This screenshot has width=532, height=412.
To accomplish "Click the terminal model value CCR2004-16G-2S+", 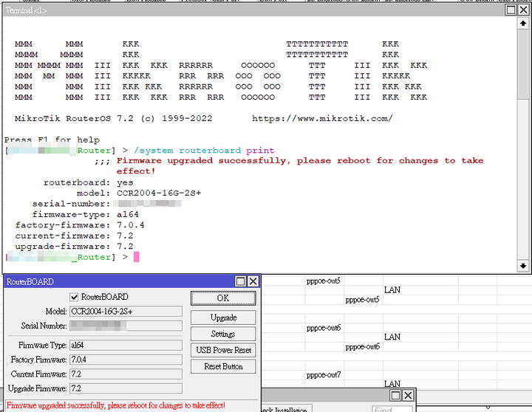I will 159,193.
